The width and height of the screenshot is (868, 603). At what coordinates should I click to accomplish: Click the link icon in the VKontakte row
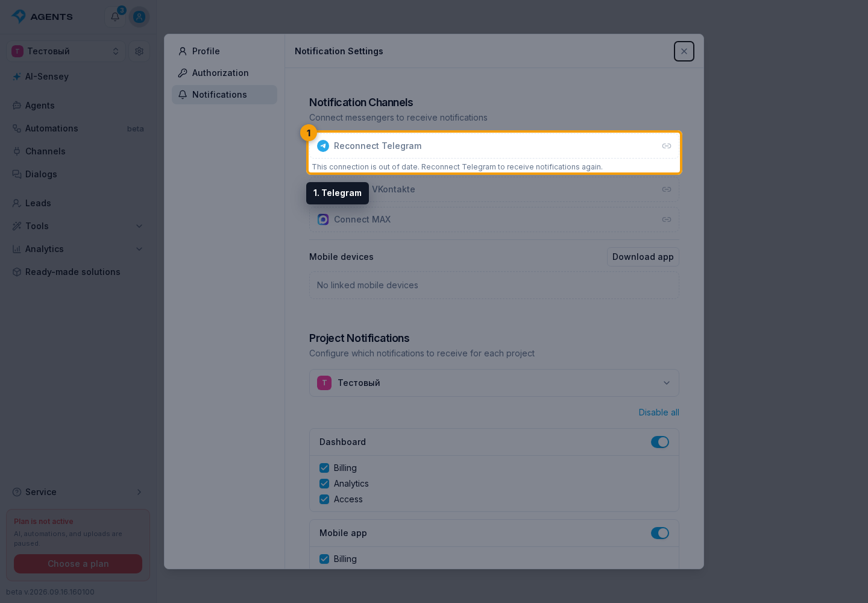pos(667,189)
